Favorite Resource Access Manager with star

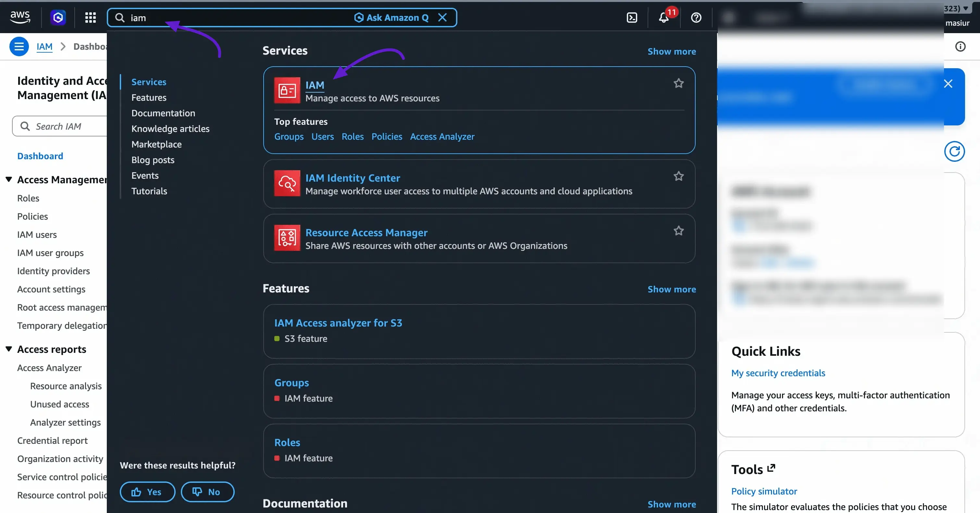(x=678, y=230)
